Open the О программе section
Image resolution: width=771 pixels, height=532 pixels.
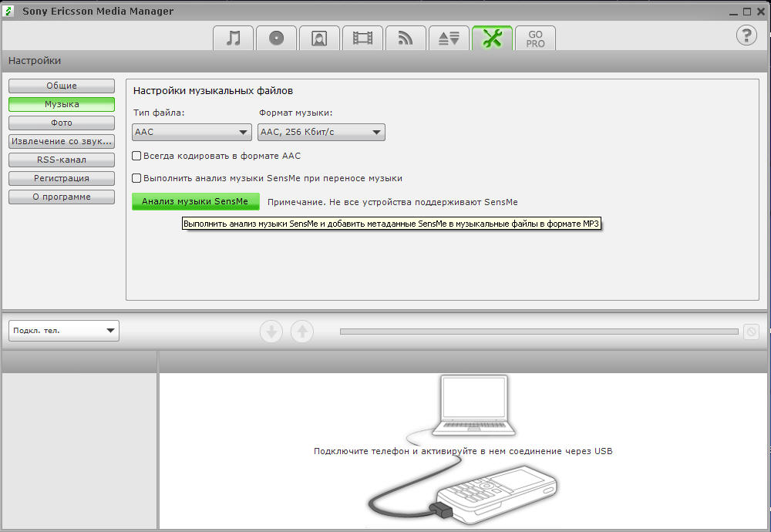pos(62,197)
